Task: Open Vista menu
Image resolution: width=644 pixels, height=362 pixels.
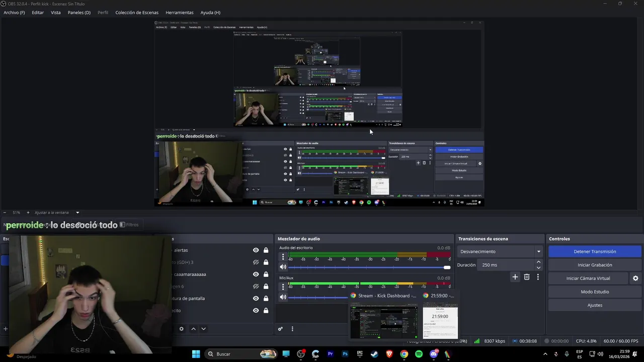Action: point(56,13)
